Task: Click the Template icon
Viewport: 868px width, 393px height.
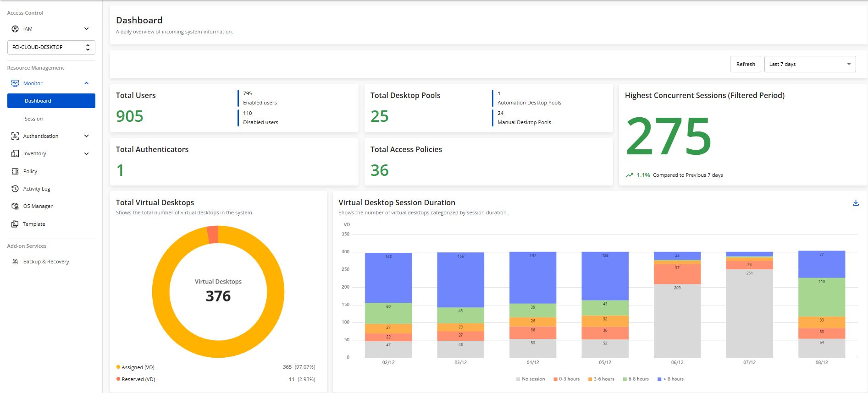Action: [x=15, y=224]
